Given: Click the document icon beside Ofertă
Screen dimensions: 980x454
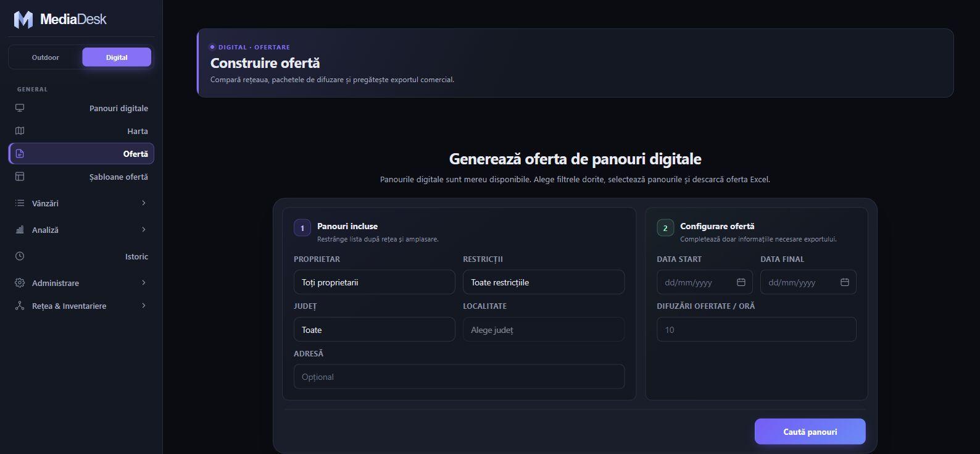Looking at the screenshot, I should [x=20, y=154].
